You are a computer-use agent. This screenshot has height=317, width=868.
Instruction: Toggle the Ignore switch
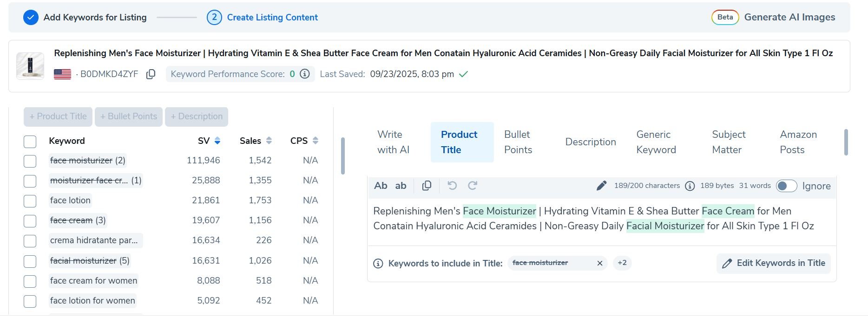pyautogui.click(x=786, y=186)
